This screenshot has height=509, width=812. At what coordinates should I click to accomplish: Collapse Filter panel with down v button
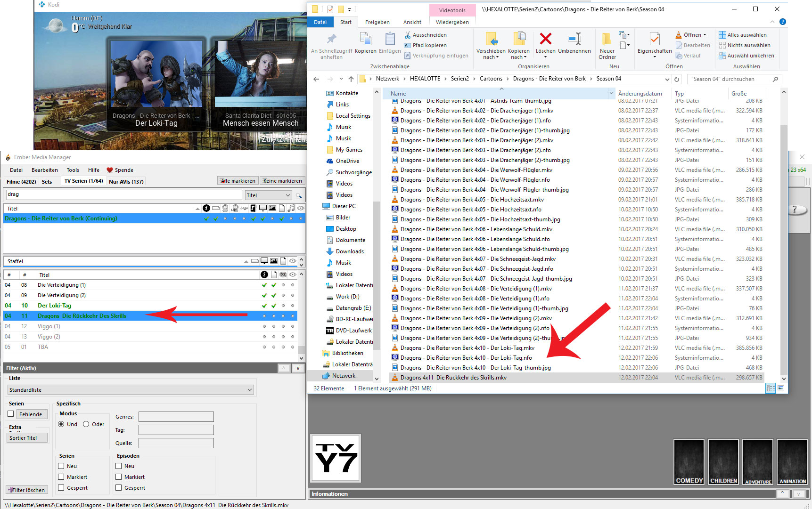pyautogui.click(x=298, y=368)
